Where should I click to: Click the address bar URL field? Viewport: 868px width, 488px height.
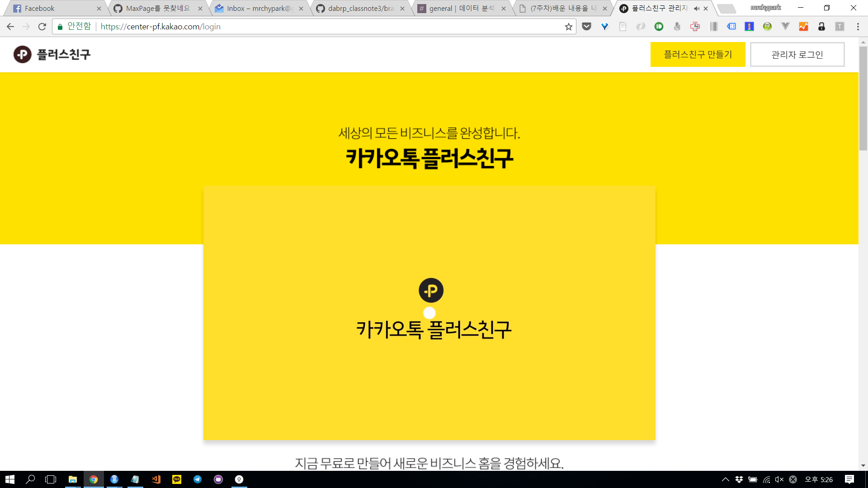(x=316, y=27)
